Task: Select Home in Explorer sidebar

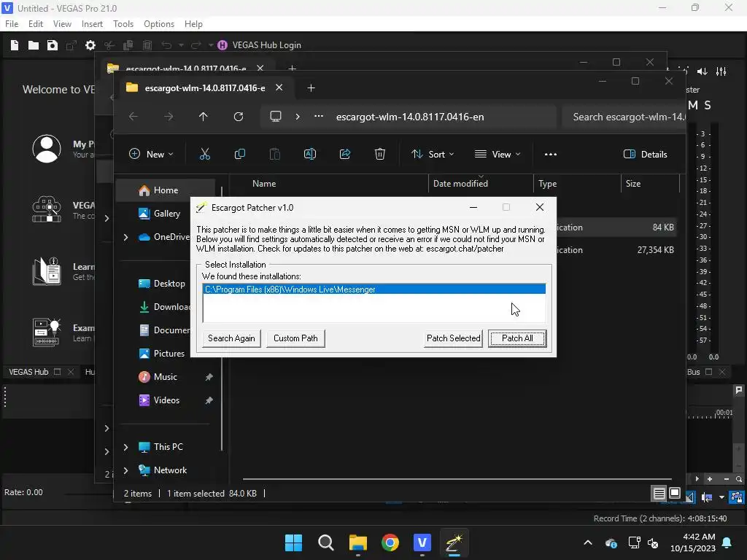Action: click(x=166, y=190)
